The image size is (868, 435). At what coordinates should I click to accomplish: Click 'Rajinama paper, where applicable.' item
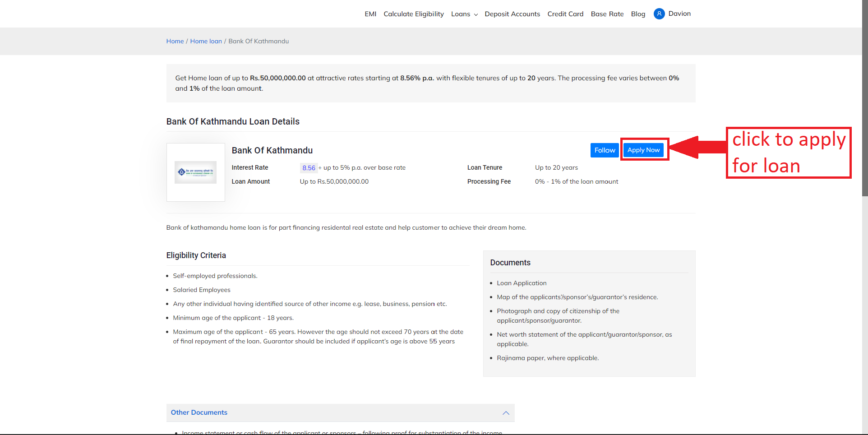548,358
